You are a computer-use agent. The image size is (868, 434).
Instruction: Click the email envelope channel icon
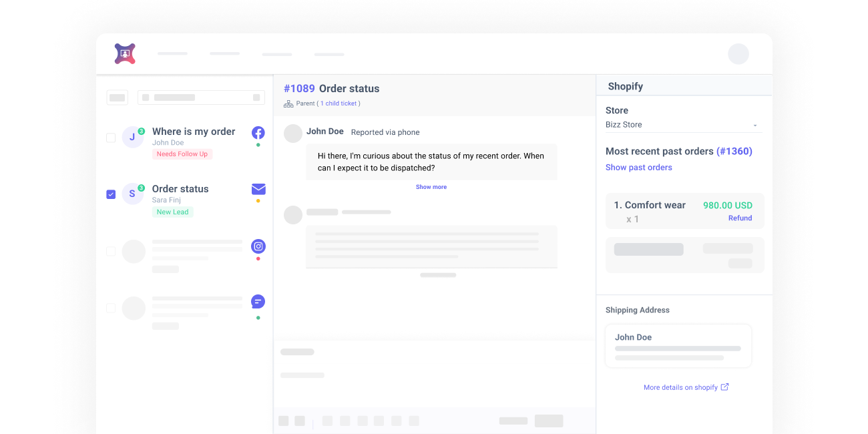pyautogui.click(x=258, y=189)
